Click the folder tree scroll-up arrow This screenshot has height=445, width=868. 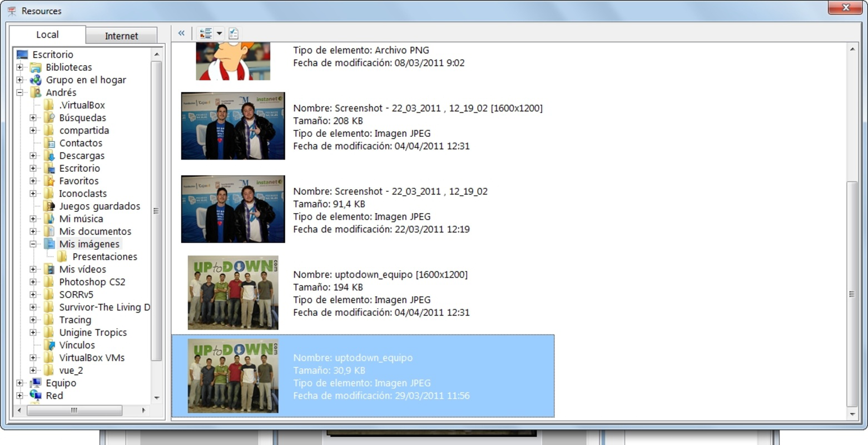pyautogui.click(x=156, y=54)
